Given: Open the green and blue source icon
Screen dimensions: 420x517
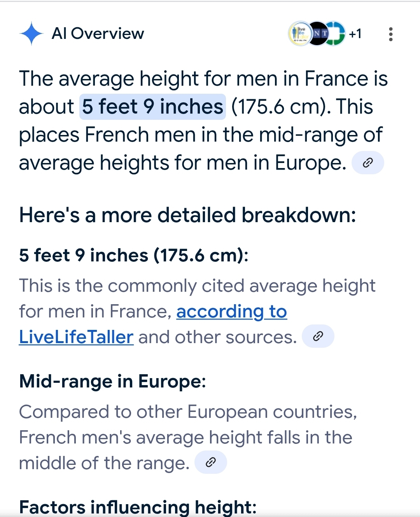Looking at the screenshot, I should click(334, 33).
